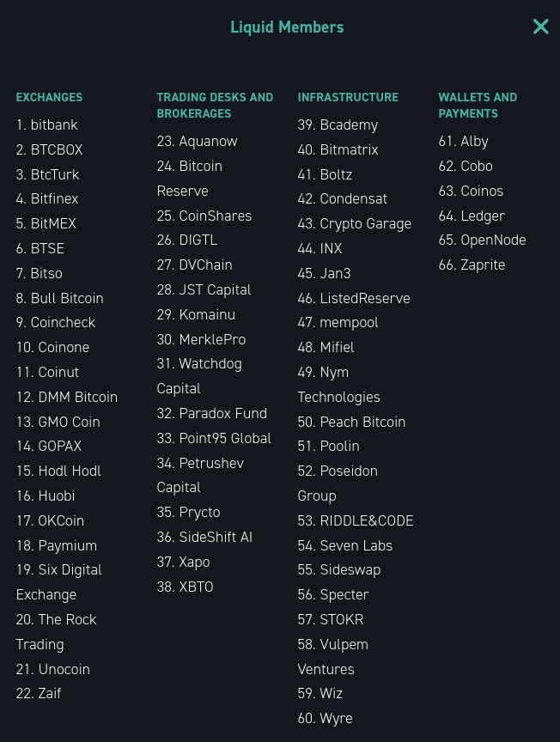Screen dimensions: 560x742
Task: Click the BitMEX exchange entry
Action: point(53,223)
